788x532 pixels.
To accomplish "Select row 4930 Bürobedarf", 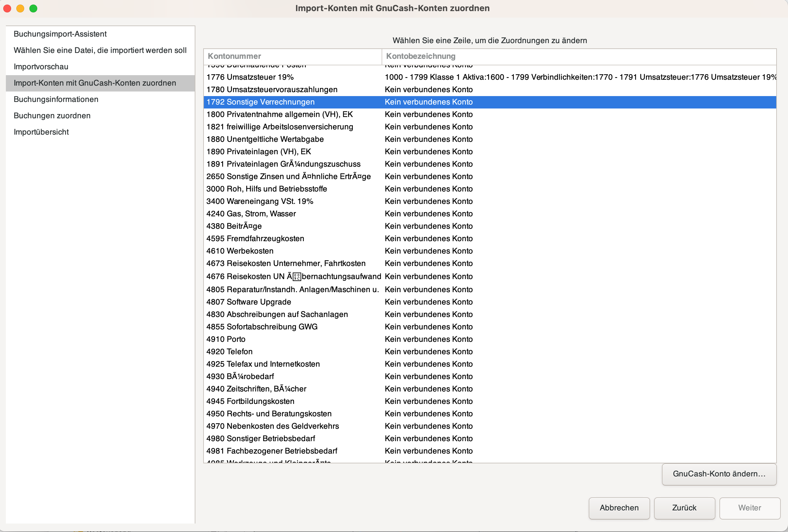I will pyautogui.click(x=490, y=377).
